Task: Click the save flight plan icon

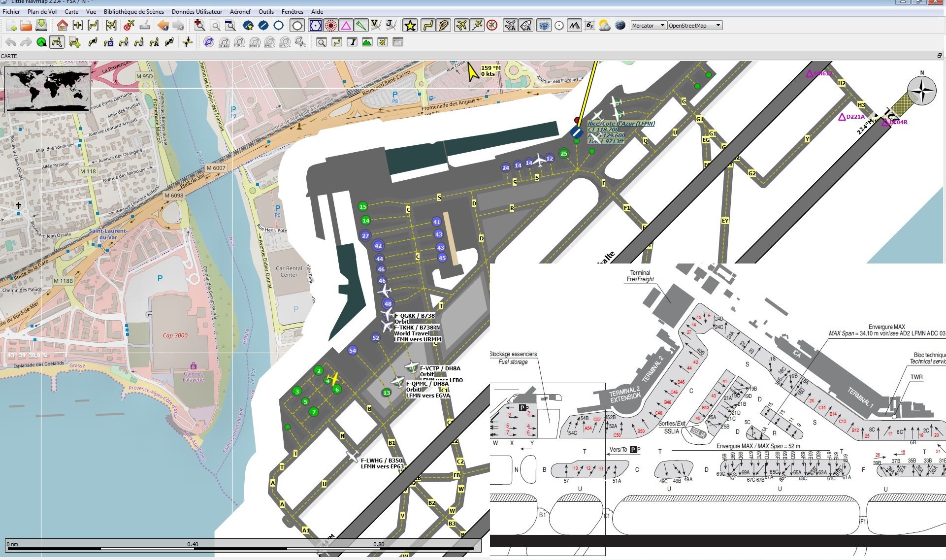Action: 41,25
